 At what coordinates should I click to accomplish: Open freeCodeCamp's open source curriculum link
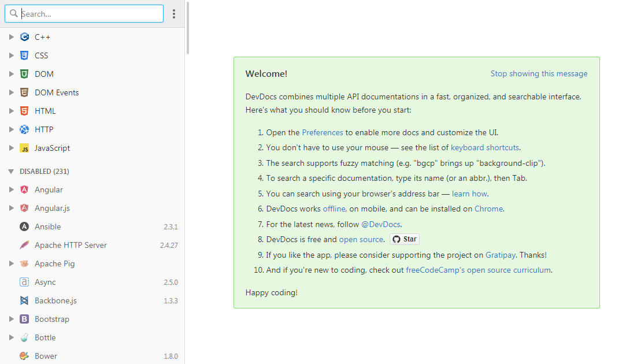(478, 270)
